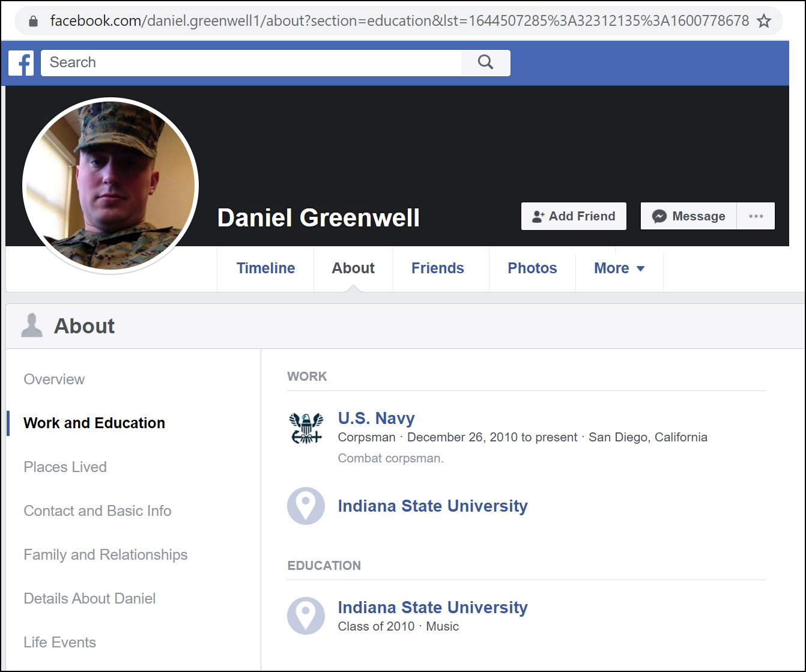Select Places Lived in the sidebar

click(x=65, y=467)
